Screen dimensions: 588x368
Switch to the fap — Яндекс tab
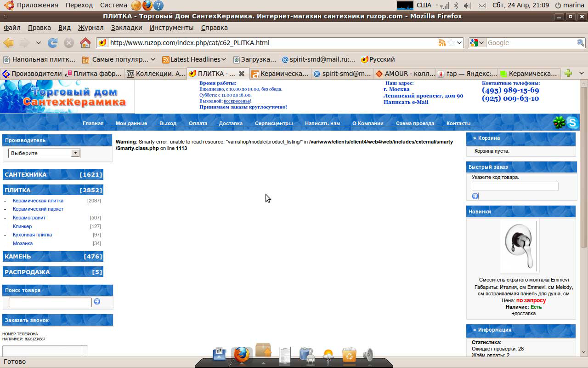click(x=467, y=74)
